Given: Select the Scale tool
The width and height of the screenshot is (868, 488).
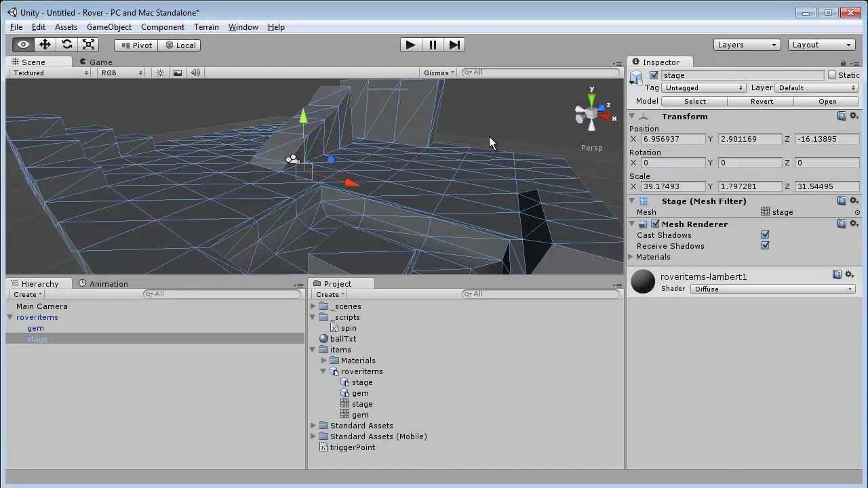Looking at the screenshot, I should (88, 45).
